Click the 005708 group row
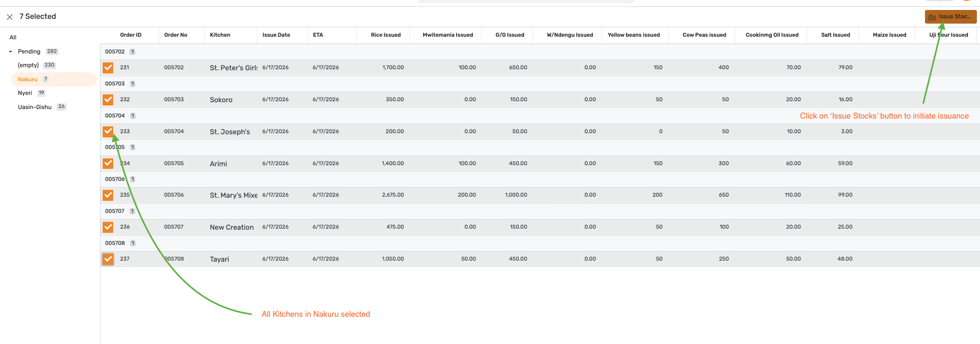The width and height of the screenshot is (980, 344). coord(540,243)
